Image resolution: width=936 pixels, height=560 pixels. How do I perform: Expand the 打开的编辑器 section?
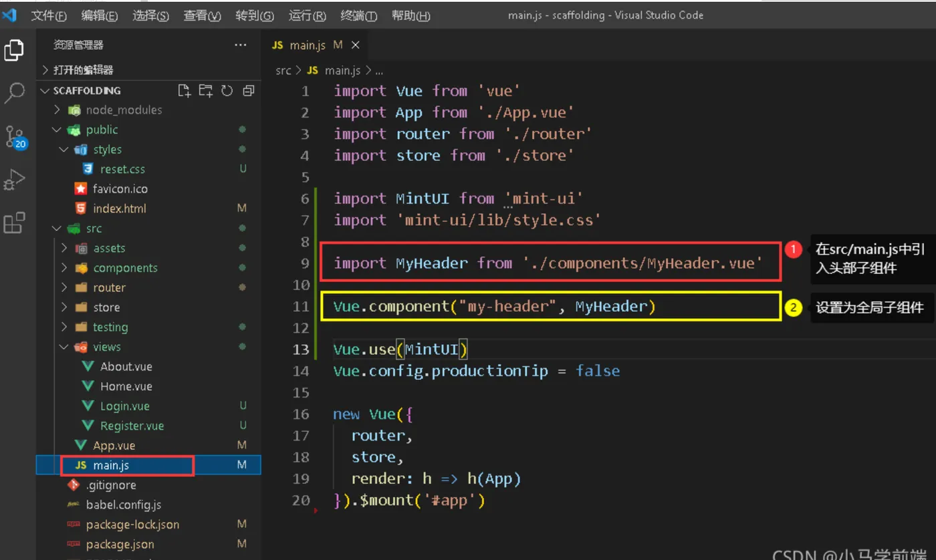click(45, 69)
